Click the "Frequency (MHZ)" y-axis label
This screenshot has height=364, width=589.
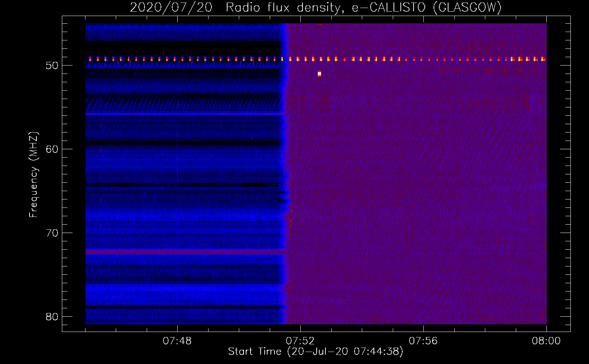tap(33, 175)
